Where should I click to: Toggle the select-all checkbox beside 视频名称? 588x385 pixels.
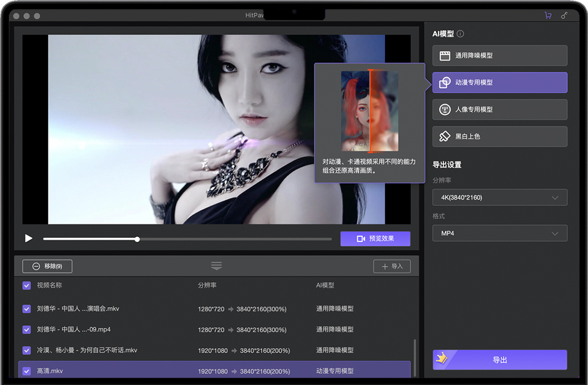click(27, 285)
